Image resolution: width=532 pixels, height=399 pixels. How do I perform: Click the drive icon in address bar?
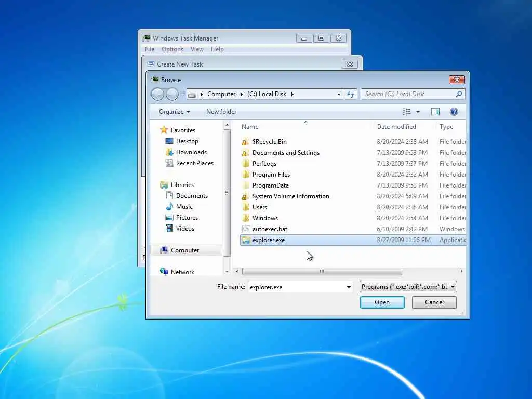pyautogui.click(x=192, y=95)
